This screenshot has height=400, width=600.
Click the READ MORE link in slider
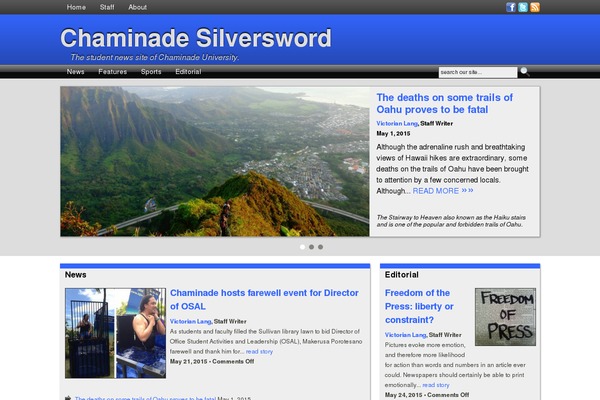tap(443, 191)
